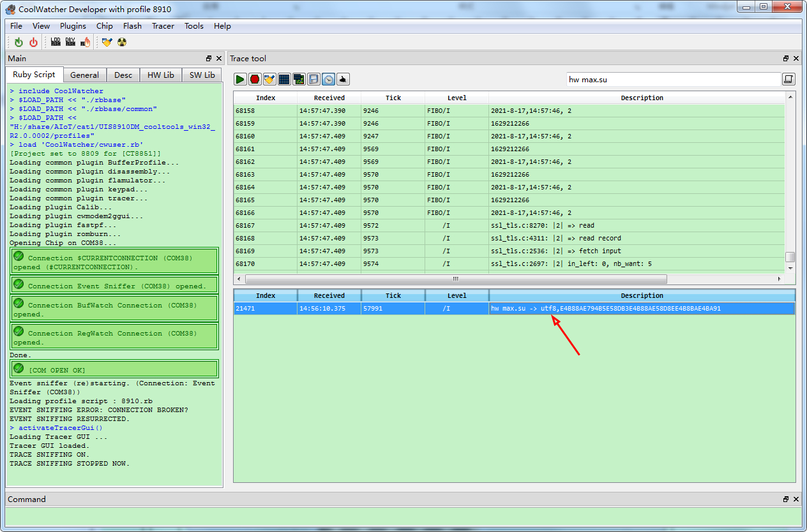Sort upper trace table by Received header
This screenshot has width=807, height=532.
pos(329,98)
